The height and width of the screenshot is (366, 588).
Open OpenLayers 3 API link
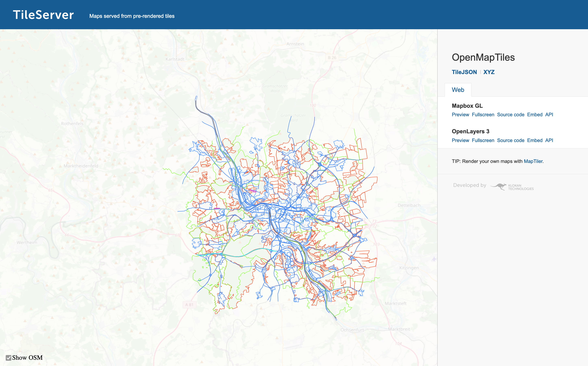[549, 140]
